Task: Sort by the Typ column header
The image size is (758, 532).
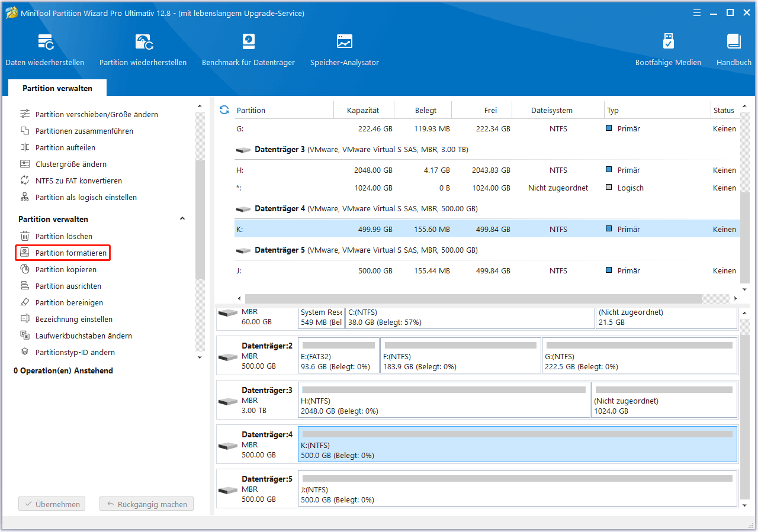Action: (x=657, y=110)
